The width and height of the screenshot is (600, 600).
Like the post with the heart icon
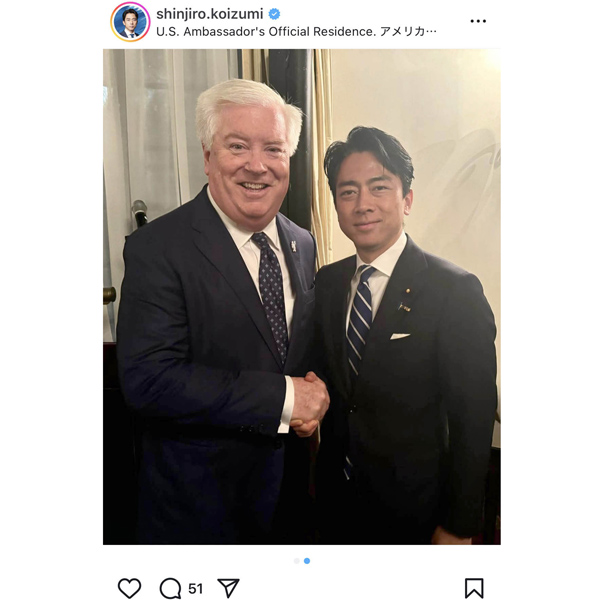(x=129, y=588)
